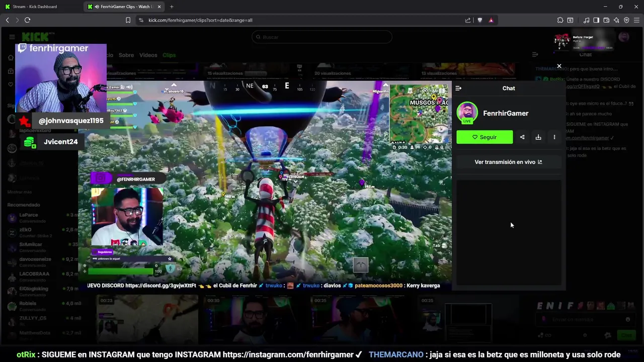Open the emoji picker in chat input
Viewport: 644px width, 362px height.
pyautogui.click(x=628, y=319)
